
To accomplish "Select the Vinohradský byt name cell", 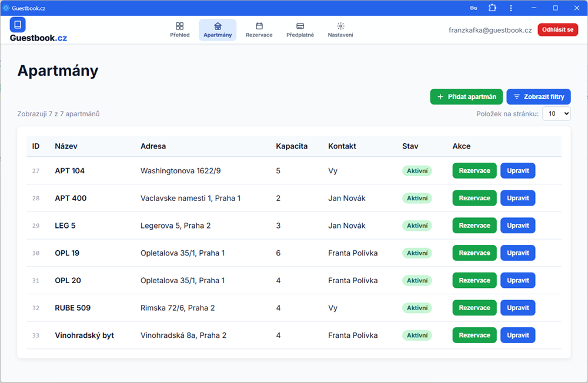I will pos(84,335).
